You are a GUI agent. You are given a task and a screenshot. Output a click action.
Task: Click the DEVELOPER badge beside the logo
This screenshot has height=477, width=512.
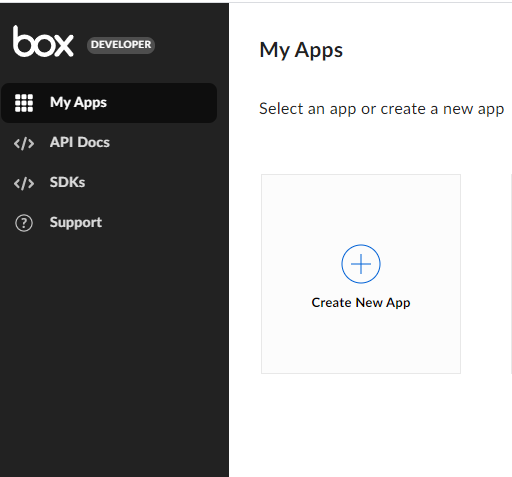point(121,45)
